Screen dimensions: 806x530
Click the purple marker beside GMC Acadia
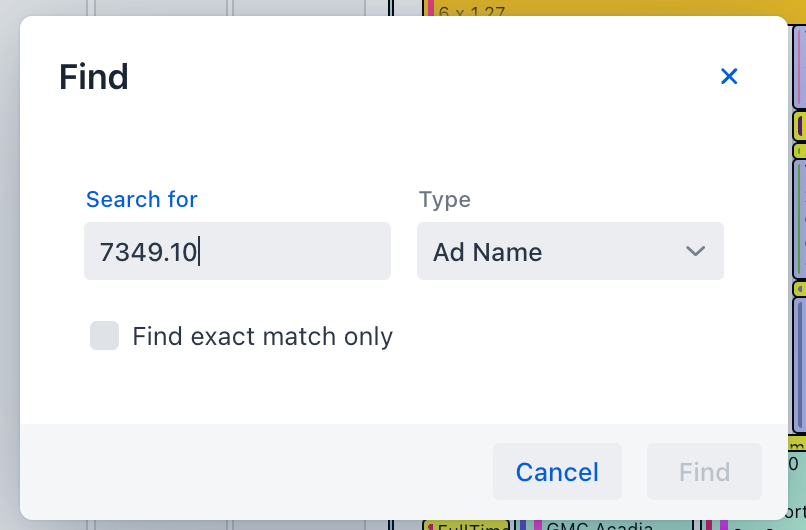pyautogui.click(x=537, y=525)
